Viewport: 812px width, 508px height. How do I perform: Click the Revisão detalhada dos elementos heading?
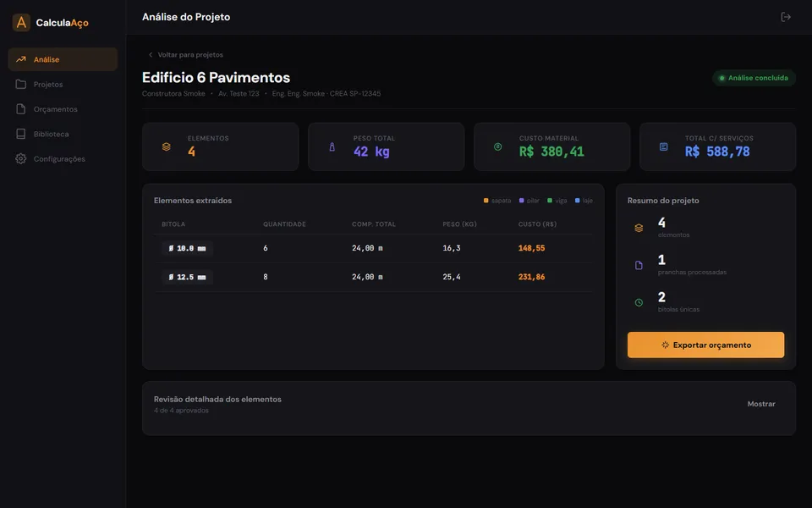[217, 399]
